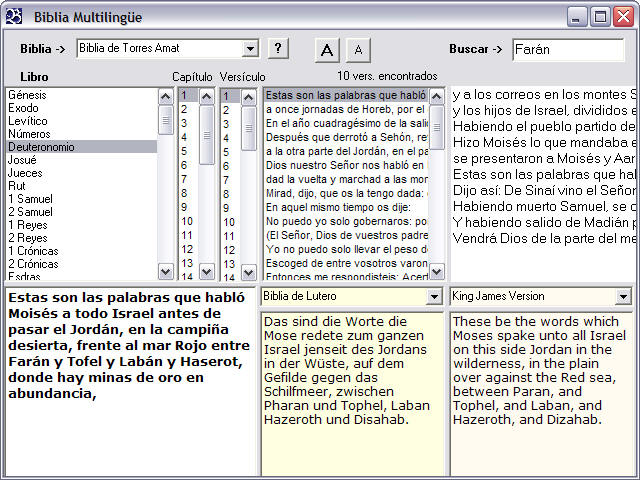Select verse 12 in Versículo list

tap(231, 250)
